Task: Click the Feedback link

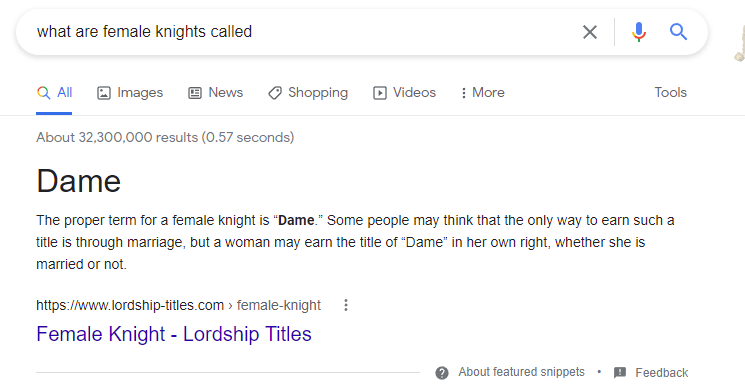Action: coord(661,373)
